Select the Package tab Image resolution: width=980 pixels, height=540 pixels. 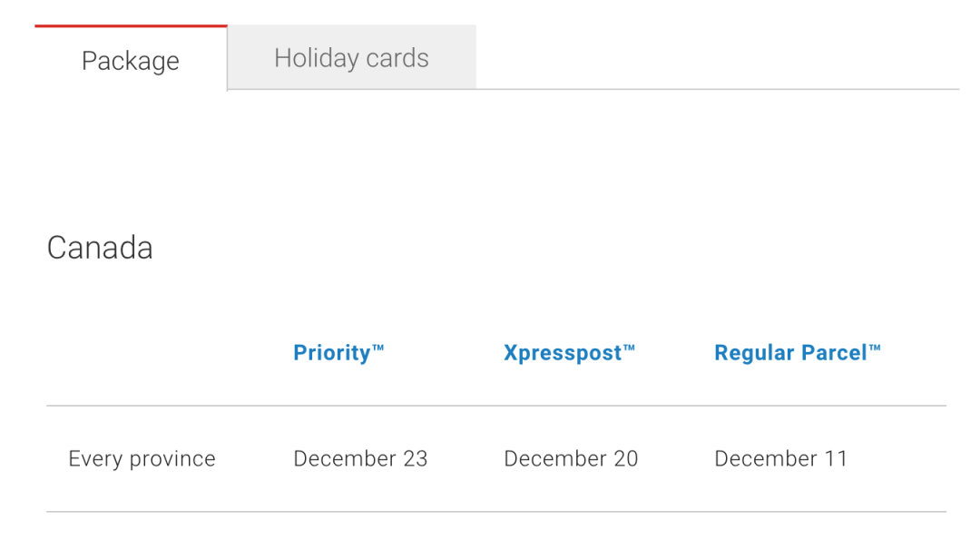[x=131, y=60]
